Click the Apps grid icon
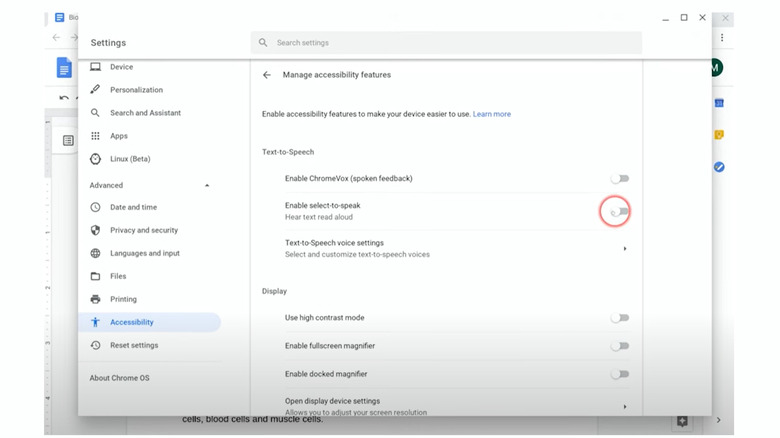Viewport: 780px width, 438px height. [x=95, y=136]
